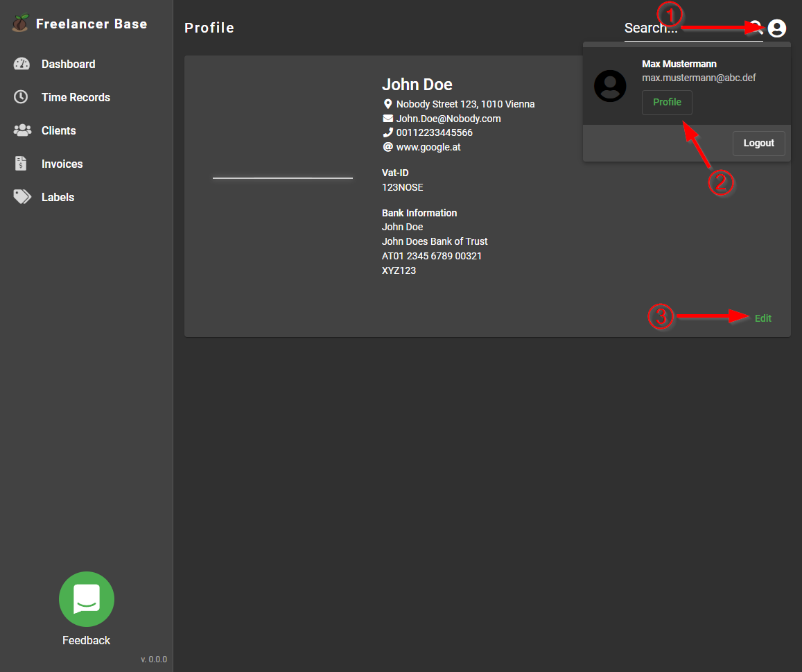Viewport: 802px width, 672px height.
Task: Click the green Feedback chat bubble icon
Action: click(87, 598)
